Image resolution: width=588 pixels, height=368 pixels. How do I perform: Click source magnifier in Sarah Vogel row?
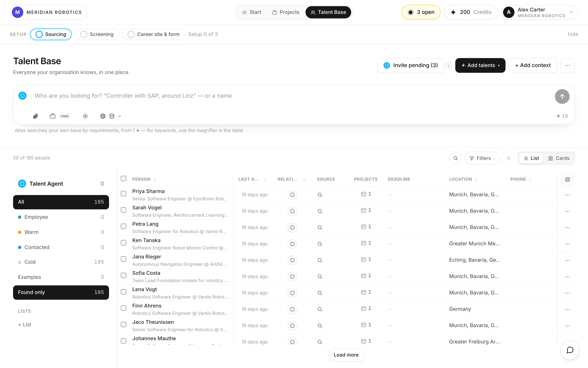(320, 211)
